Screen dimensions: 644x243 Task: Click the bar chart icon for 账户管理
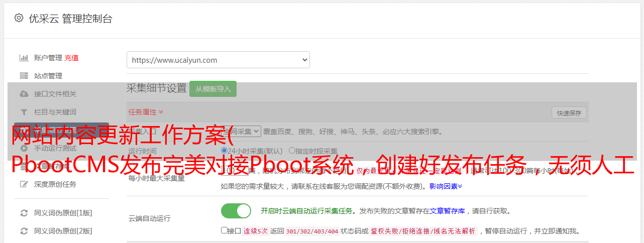tap(24, 58)
